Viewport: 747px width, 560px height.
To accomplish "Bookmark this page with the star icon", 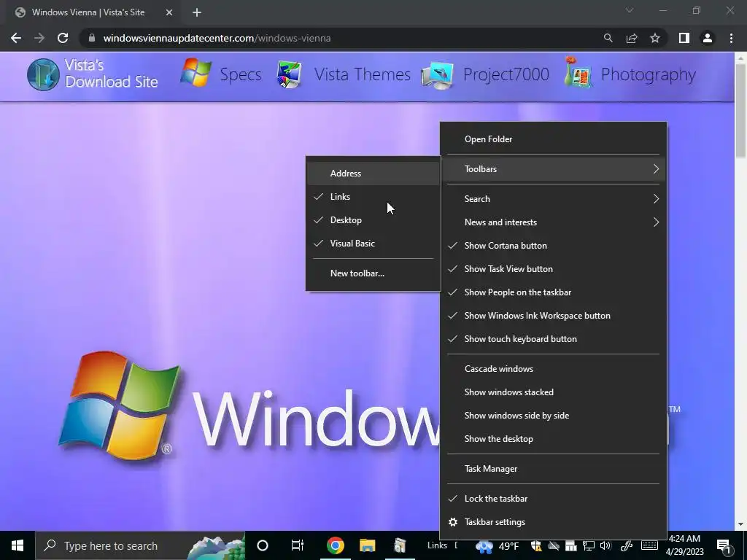I will point(655,38).
